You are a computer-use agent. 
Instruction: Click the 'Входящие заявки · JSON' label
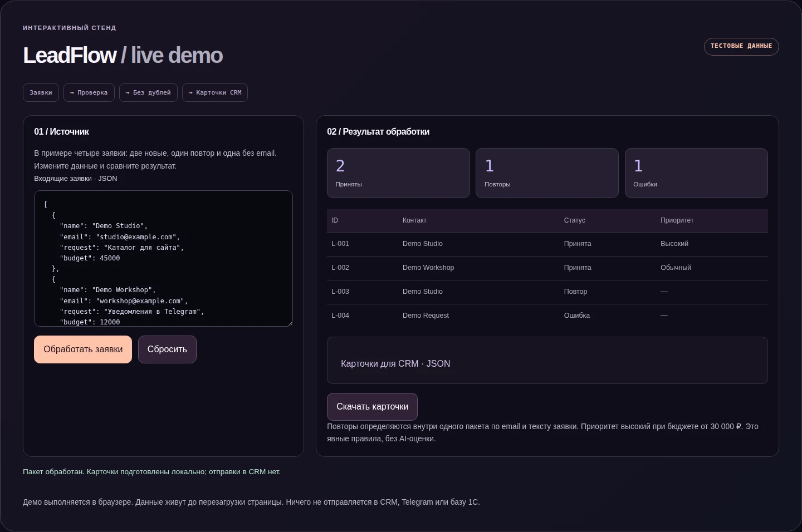[76, 179]
